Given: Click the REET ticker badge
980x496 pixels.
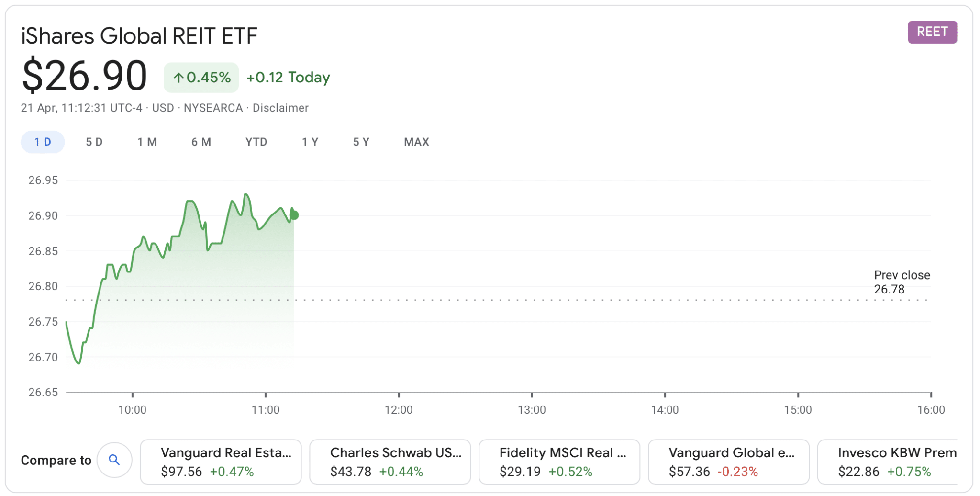Looking at the screenshot, I should point(932,32).
